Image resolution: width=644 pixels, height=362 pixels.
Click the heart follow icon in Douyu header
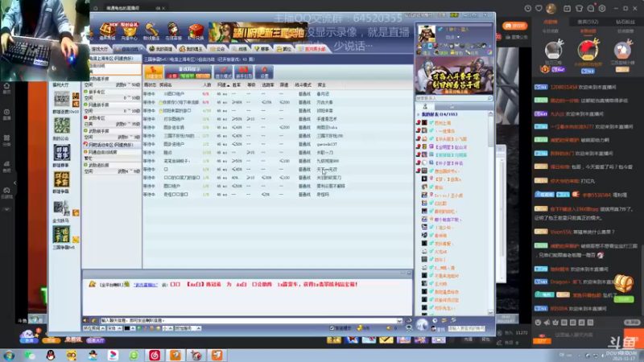point(539,8)
